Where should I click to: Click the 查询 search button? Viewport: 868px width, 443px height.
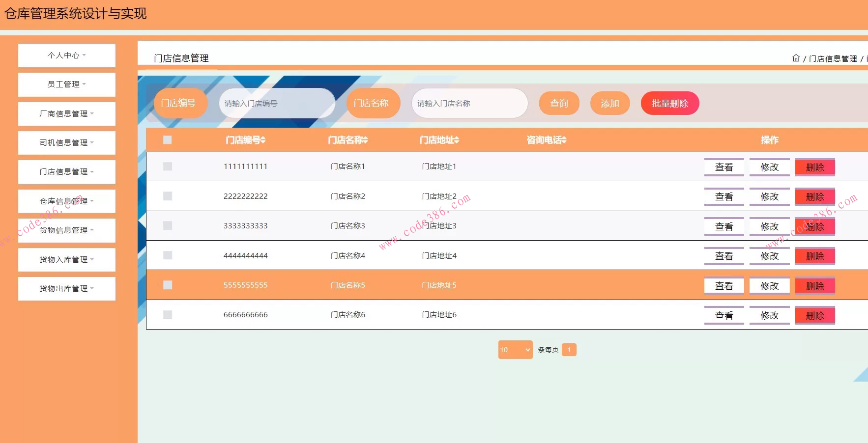click(559, 103)
